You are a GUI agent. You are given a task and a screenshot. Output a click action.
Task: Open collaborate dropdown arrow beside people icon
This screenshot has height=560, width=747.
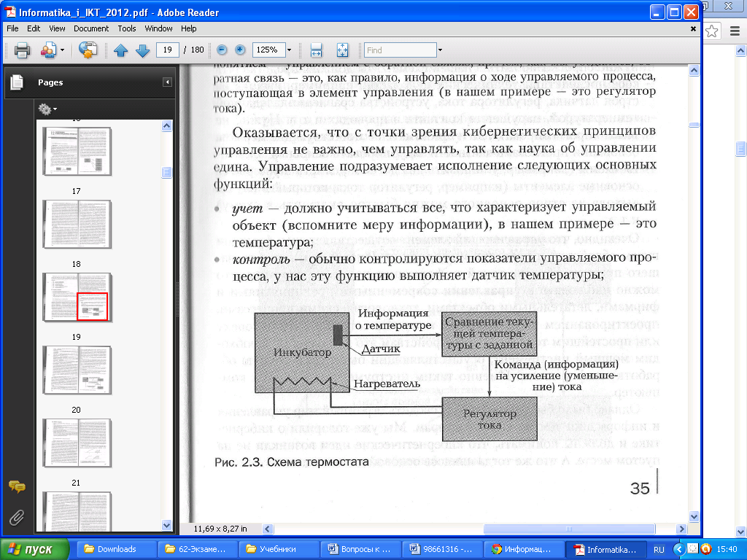click(63, 50)
